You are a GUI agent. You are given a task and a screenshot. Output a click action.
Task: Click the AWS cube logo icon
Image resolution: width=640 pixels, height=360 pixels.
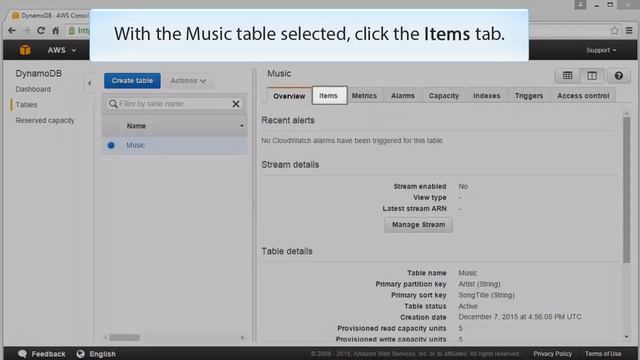pos(25,50)
